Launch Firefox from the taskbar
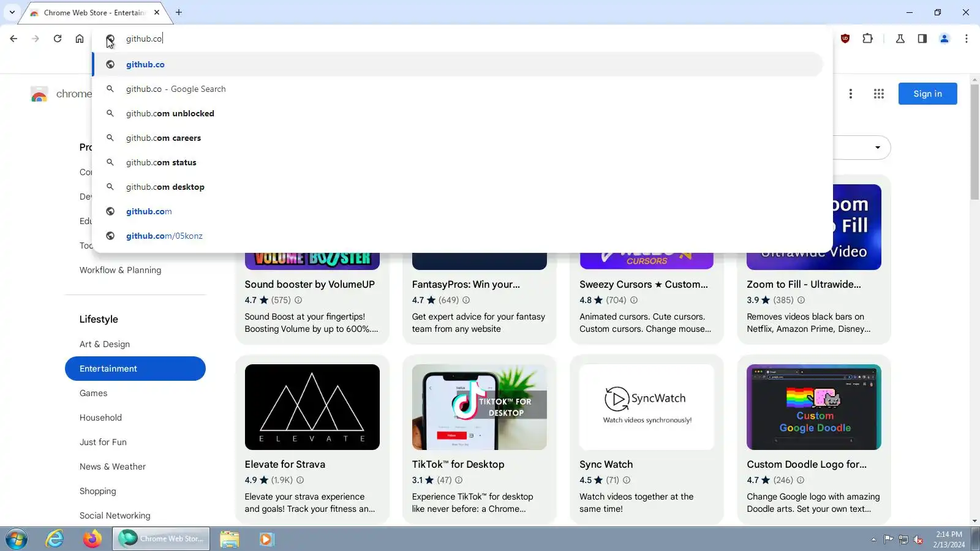The image size is (980, 551). [92, 539]
